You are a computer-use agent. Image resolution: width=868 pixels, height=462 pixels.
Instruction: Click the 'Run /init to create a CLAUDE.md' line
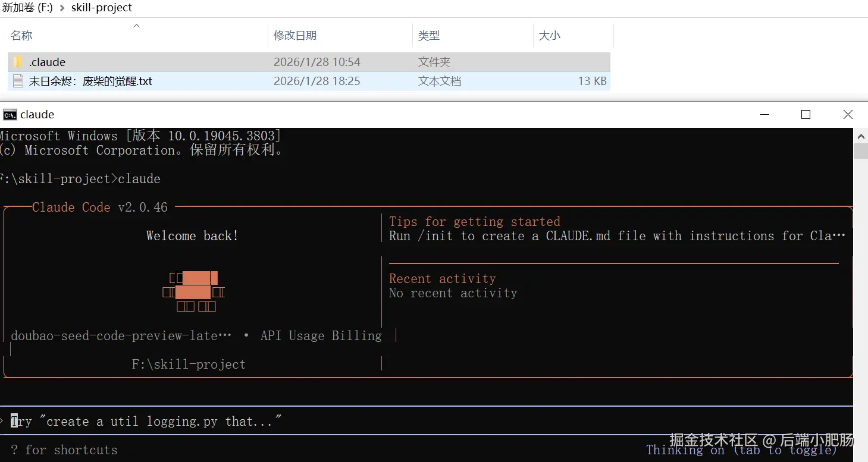pyautogui.click(x=617, y=236)
